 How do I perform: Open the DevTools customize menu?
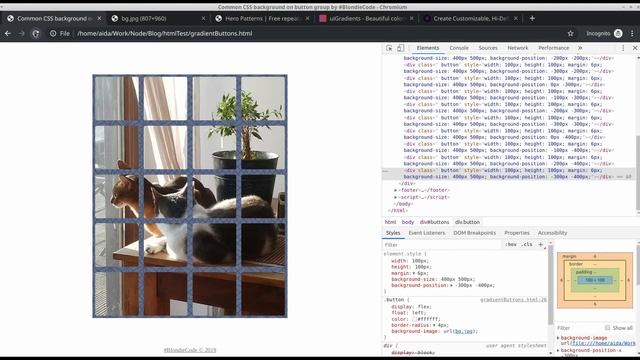pos(623,48)
